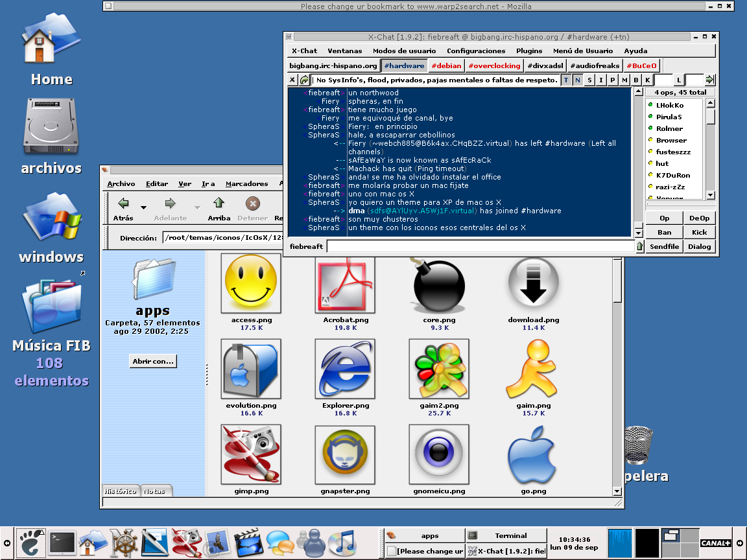Open the Configuraciones menu
747x560 pixels.
point(476,51)
